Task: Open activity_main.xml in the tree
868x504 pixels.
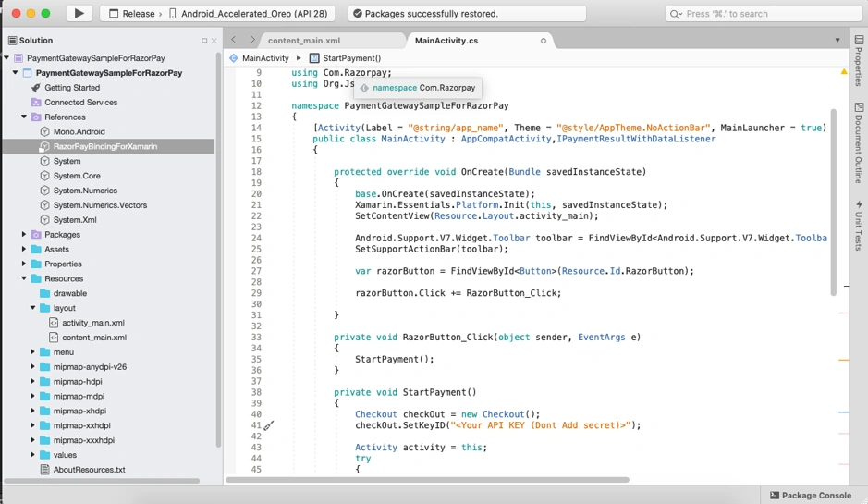Action: click(x=93, y=323)
